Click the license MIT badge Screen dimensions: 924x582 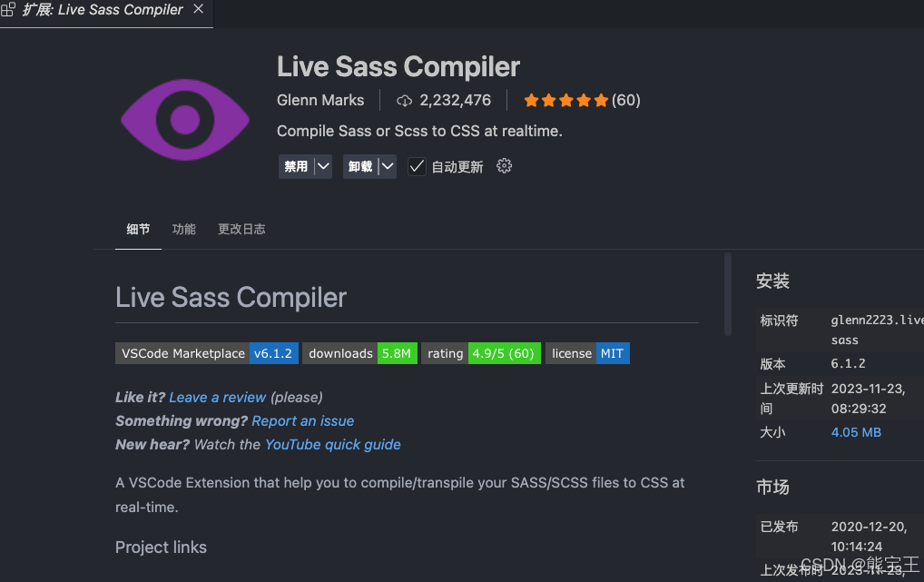587,353
